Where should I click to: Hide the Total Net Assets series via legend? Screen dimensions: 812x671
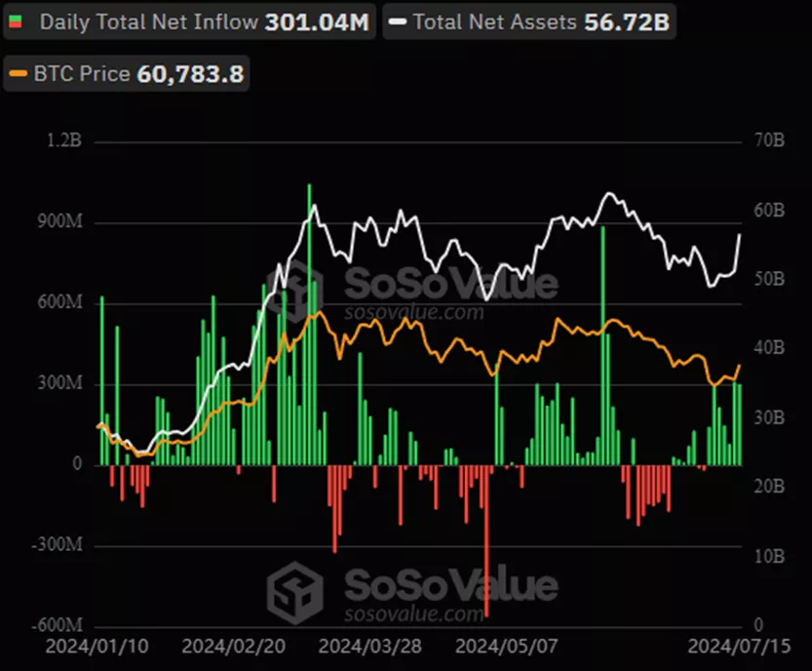click(x=495, y=22)
